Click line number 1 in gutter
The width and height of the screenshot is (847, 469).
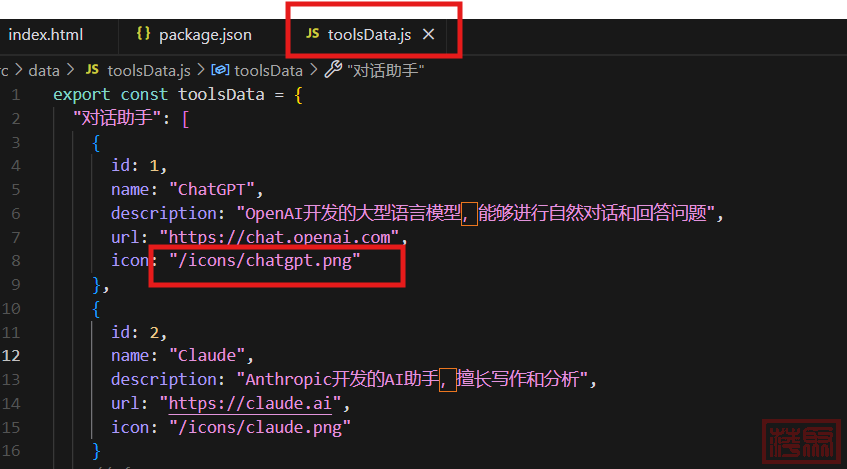click(x=16, y=95)
